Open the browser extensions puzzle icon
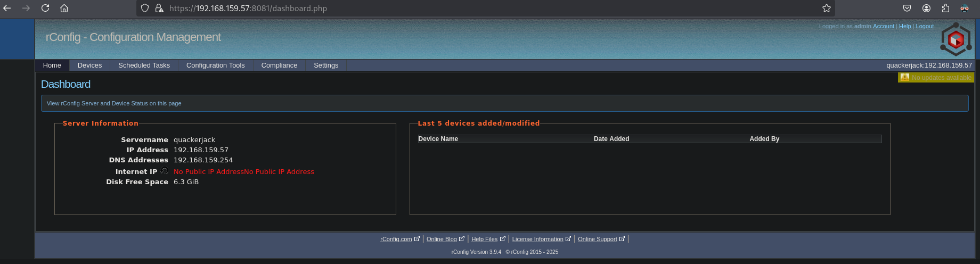The width and height of the screenshot is (980, 264). pyautogui.click(x=945, y=8)
